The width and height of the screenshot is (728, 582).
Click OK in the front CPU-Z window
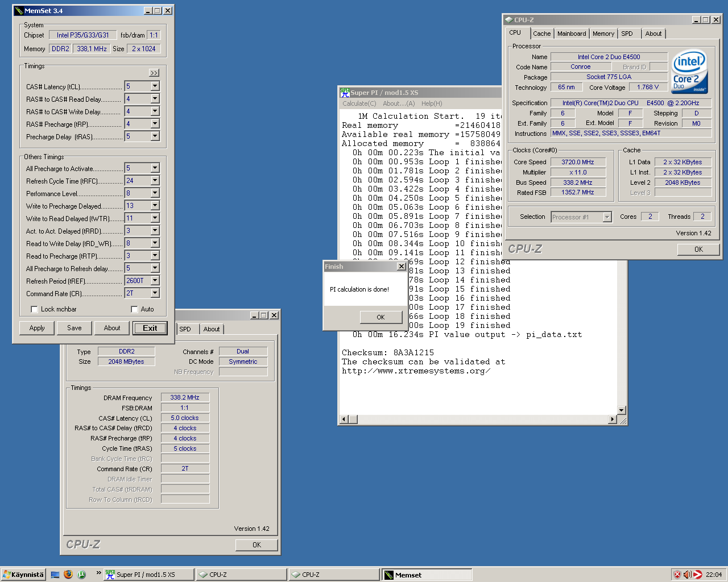pos(698,250)
